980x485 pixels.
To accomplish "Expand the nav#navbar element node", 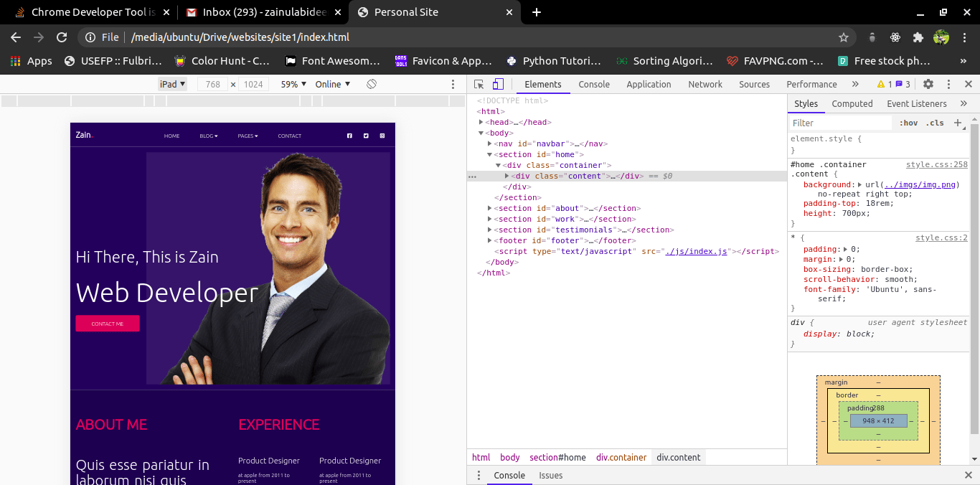I will tap(490, 143).
